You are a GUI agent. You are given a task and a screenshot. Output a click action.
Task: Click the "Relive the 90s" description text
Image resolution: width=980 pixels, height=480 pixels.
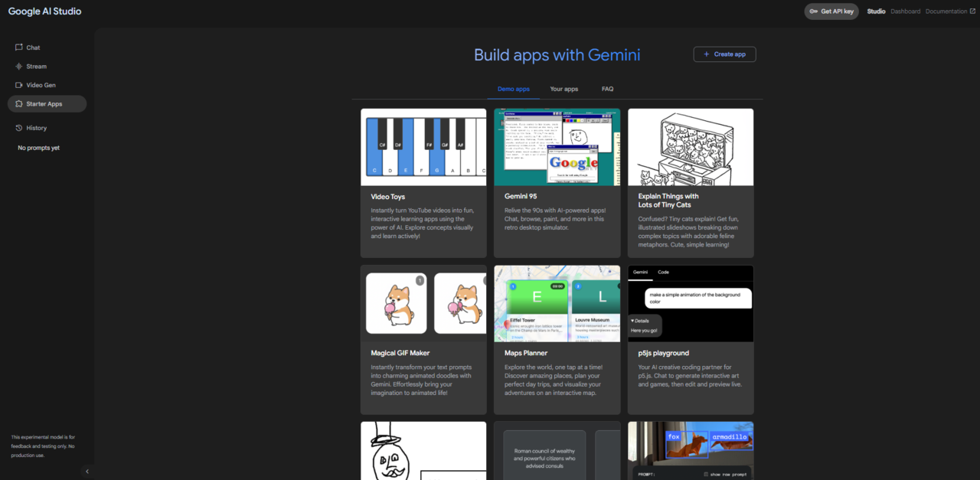[x=555, y=219]
